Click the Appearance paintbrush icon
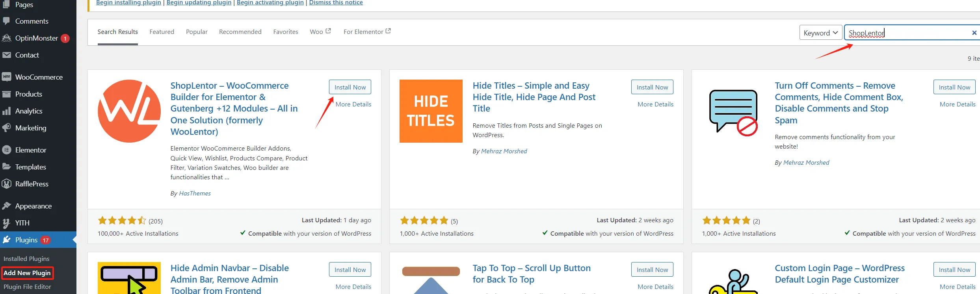The width and height of the screenshot is (980, 294). coord(6,206)
